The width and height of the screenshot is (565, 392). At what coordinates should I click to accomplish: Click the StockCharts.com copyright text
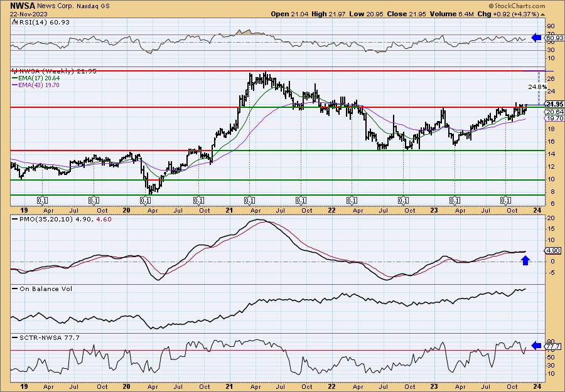coord(517,6)
